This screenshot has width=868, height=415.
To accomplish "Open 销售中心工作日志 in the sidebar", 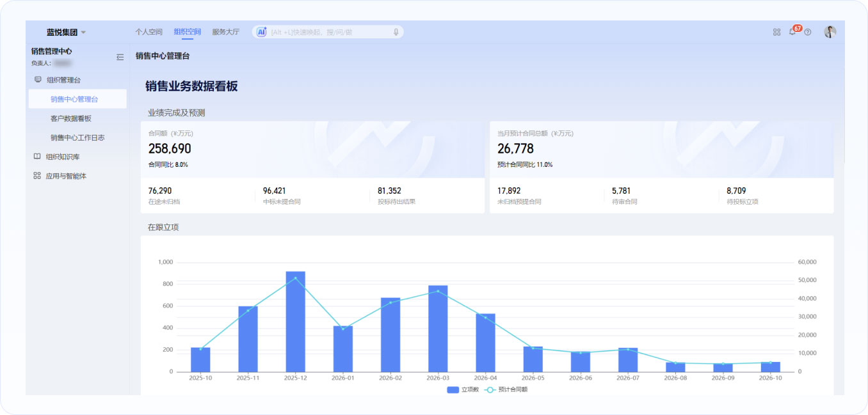I will [77, 137].
